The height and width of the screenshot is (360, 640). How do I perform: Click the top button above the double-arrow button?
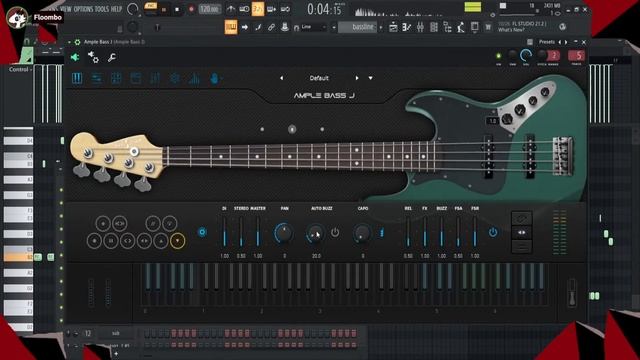(x=522, y=219)
